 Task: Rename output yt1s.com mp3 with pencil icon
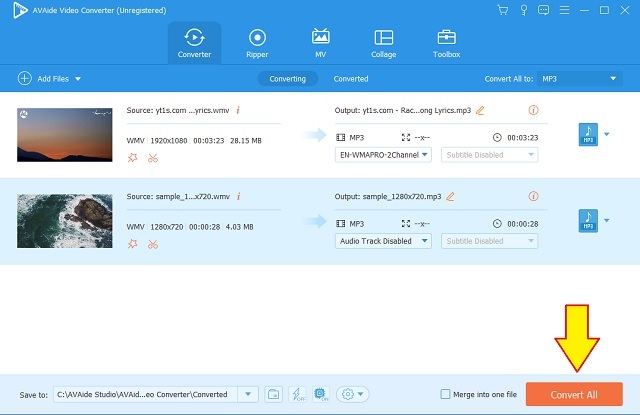click(480, 110)
